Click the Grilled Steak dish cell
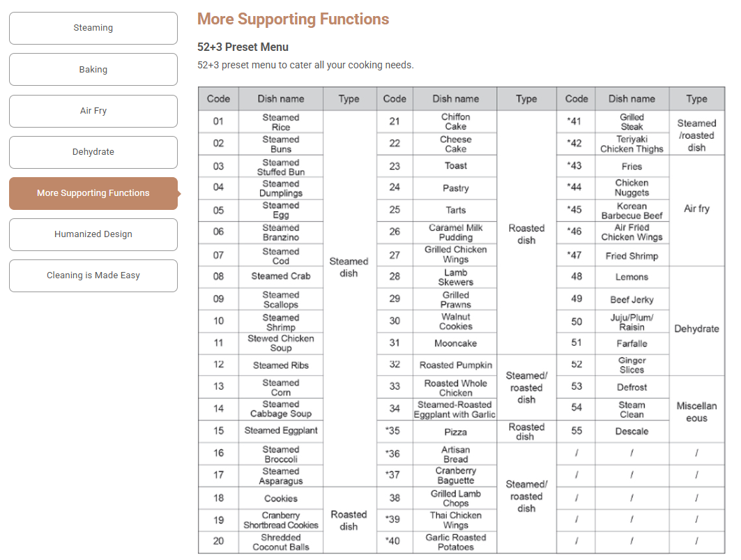The height and width of the screenshot is (560, 741). (x=632, y=122)
